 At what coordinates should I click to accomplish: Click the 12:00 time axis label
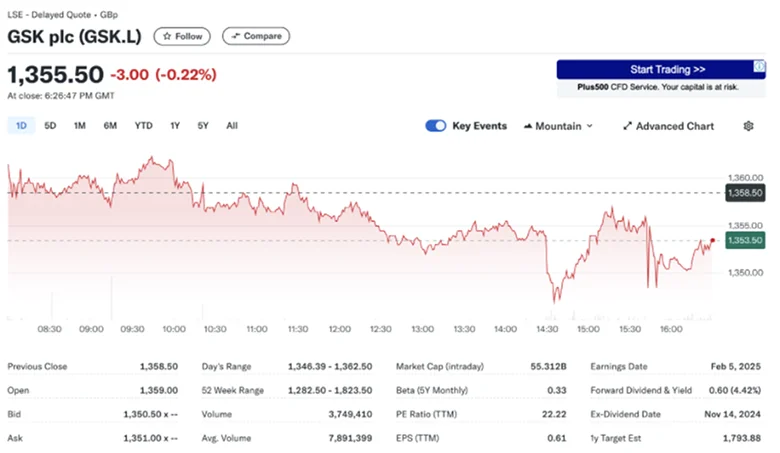point(339,329)
